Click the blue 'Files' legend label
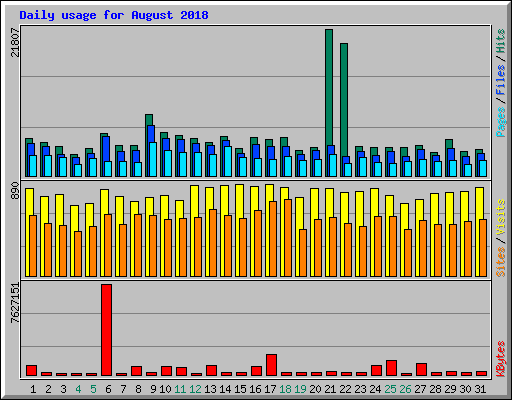This screenshot has height=400, width=512. tap(501, 79)
